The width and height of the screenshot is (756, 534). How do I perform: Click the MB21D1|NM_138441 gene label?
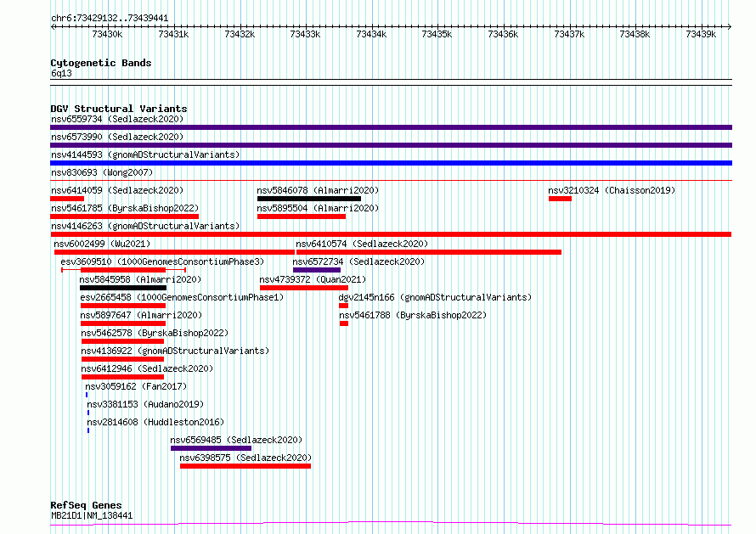92,515
